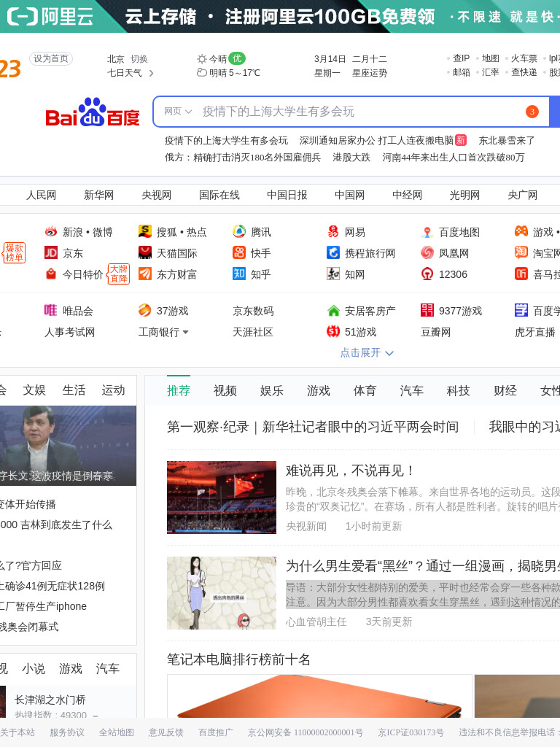The height and width of the screenshot is (747, 560).
Task: Click the NetEase 网易 icon
Action: (x=332, y=232)
